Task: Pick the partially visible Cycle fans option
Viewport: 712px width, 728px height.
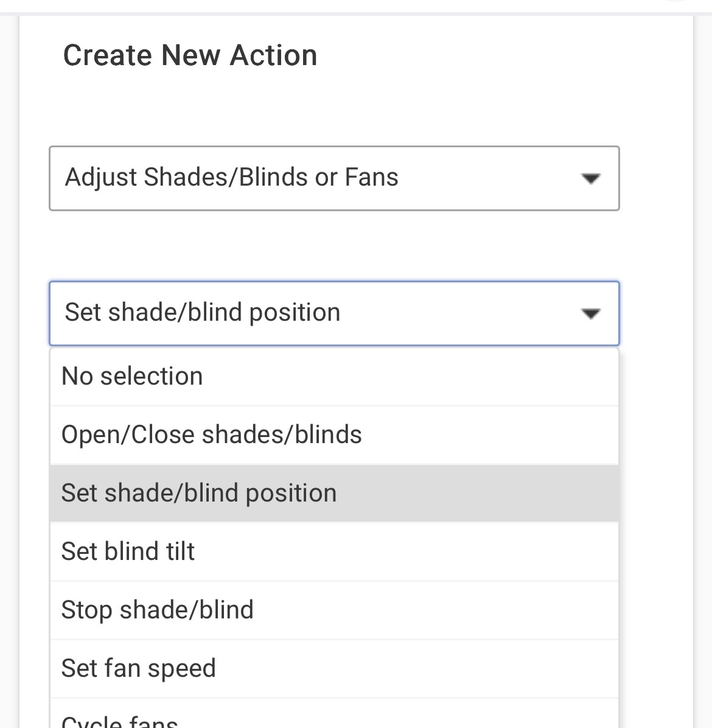Action: click(120, 721)
